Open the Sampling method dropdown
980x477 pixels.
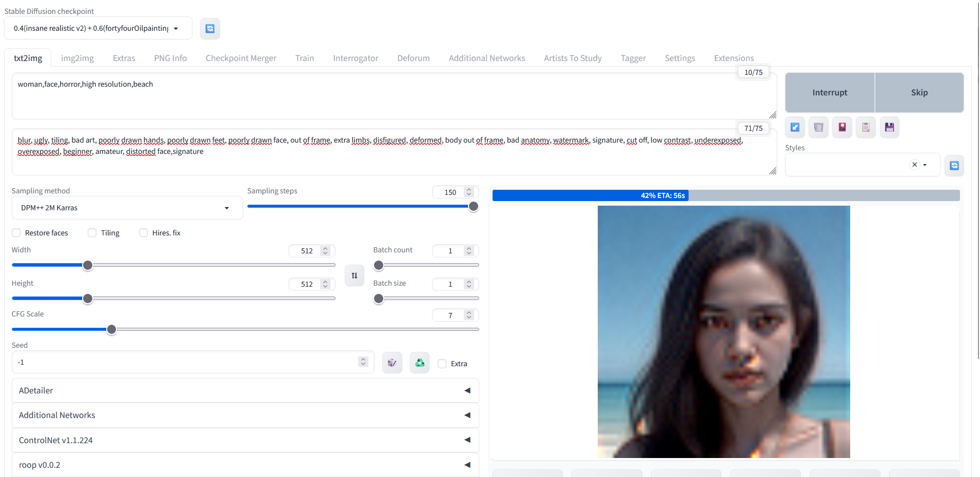[x=127, y=208]
